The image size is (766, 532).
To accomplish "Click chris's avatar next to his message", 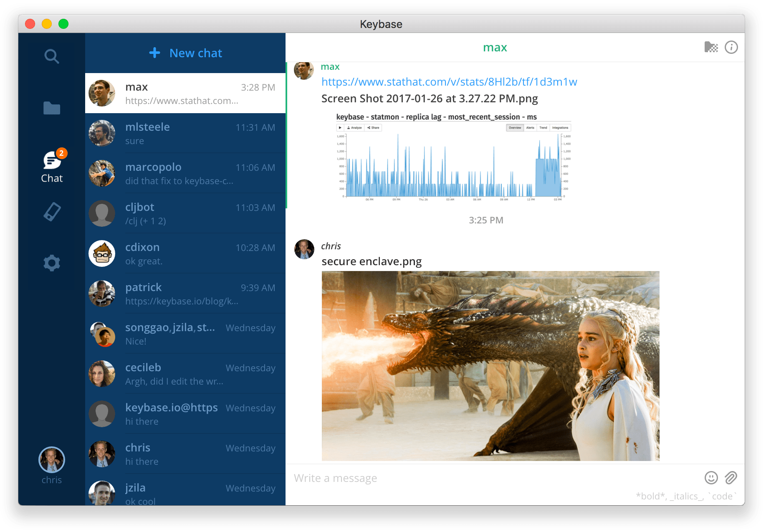I will coord(304,249).
